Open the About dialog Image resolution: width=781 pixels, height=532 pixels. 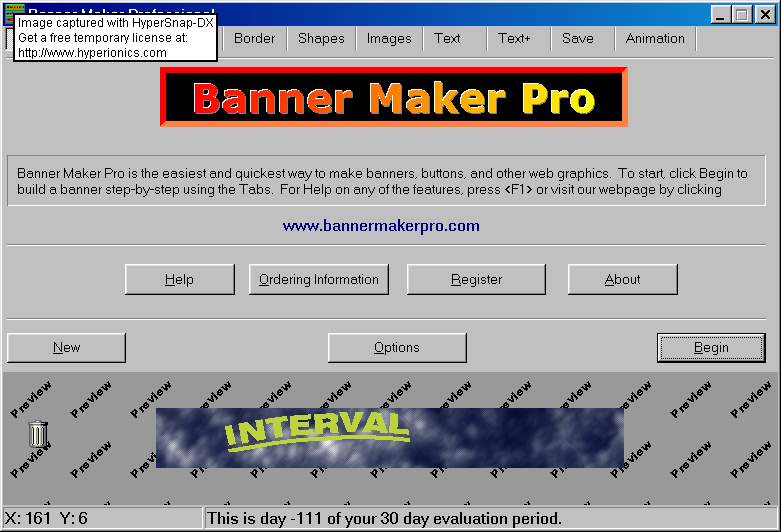coord(623,279)
